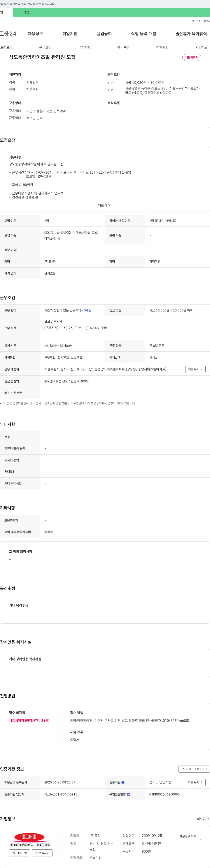This screenshot has width=210, height=868.
Task: Open 기업정보 더보기 arrow link
Action: (203, 819)
